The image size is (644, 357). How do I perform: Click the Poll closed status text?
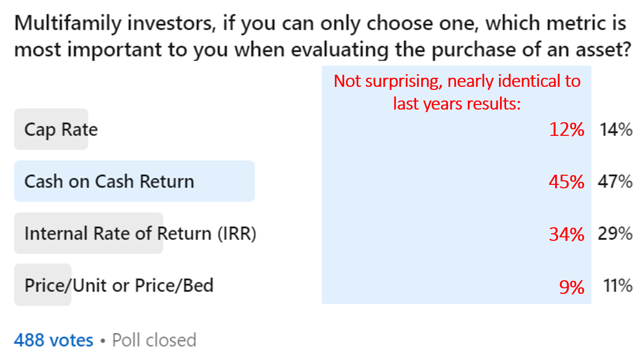click(154, 340)
